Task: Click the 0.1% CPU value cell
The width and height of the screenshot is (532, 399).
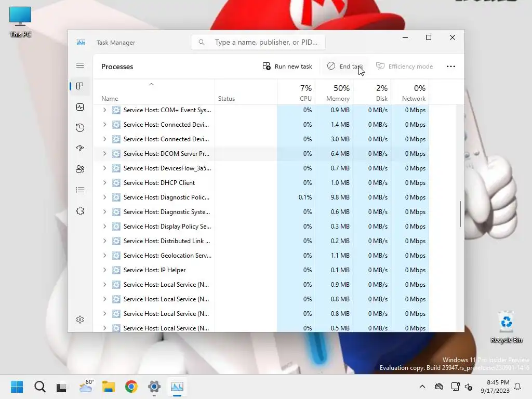Action: (x=296, y=197)
